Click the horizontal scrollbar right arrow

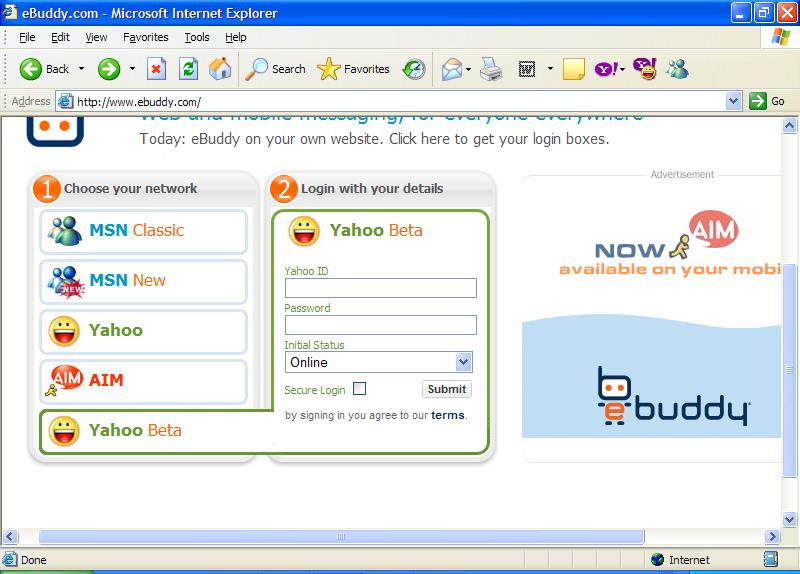click(x=772, y=536)
